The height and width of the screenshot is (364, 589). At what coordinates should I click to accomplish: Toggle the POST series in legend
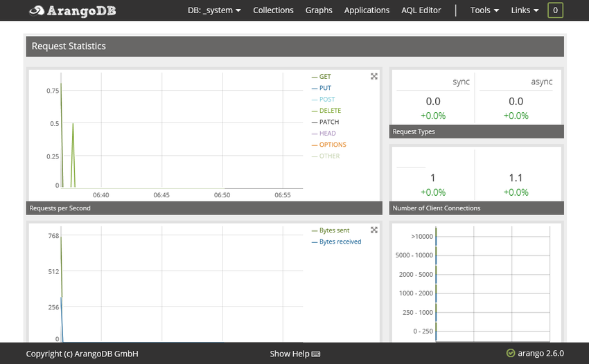323,99
